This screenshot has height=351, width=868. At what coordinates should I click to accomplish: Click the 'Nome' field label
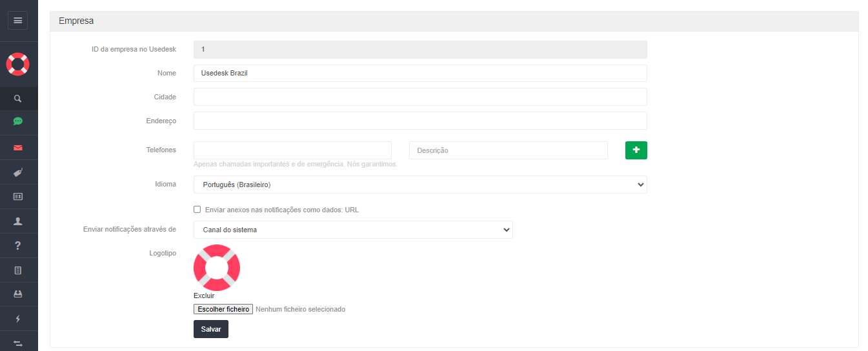[167, 73]
